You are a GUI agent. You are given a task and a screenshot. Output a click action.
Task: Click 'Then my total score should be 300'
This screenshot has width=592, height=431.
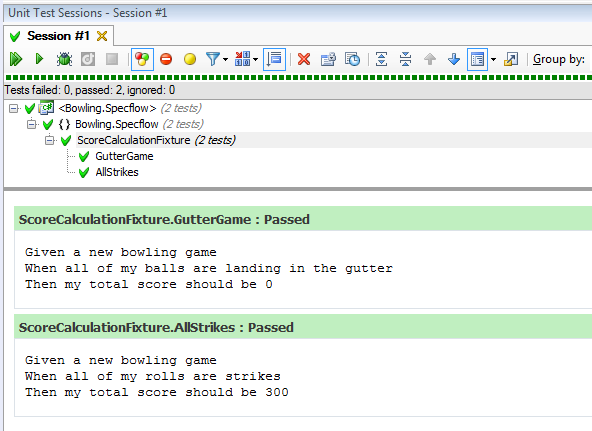pos(157,392)
